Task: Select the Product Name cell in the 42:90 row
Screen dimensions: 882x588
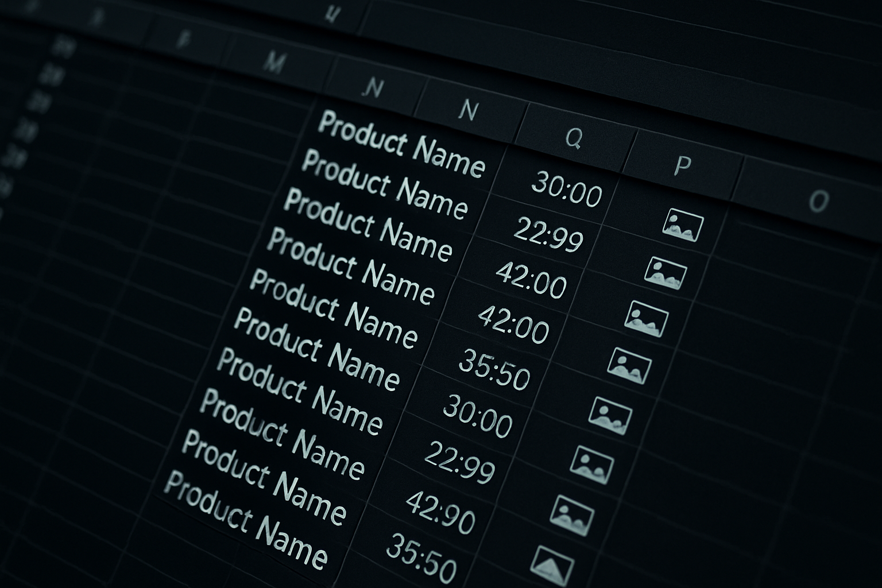Action: tap(264, 478)
